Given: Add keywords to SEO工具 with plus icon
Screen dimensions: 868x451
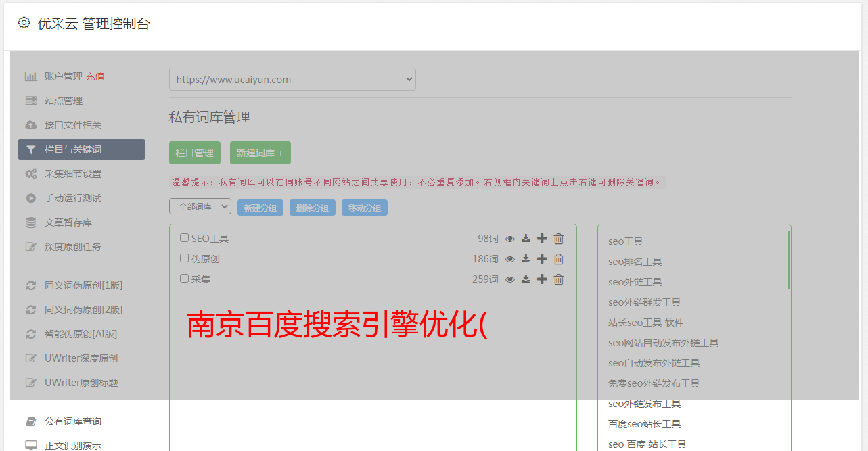Looking at the screenshot, I should (x=542, y=239).
